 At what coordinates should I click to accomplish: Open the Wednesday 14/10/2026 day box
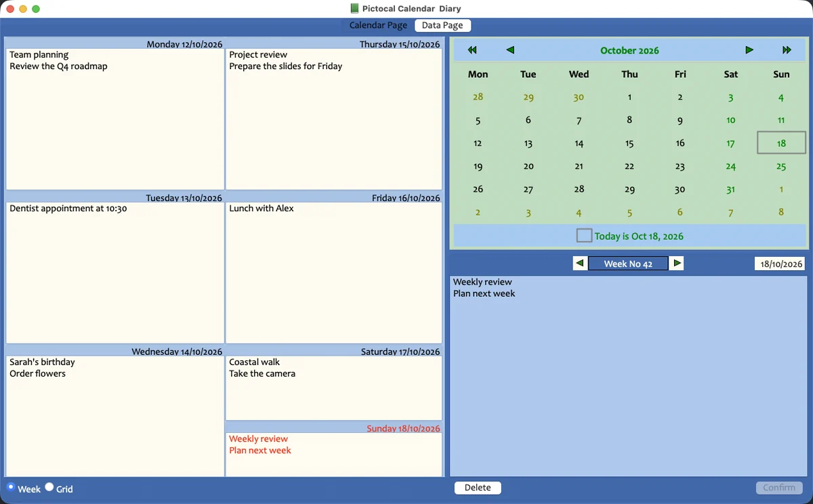(x=115, y=417)
